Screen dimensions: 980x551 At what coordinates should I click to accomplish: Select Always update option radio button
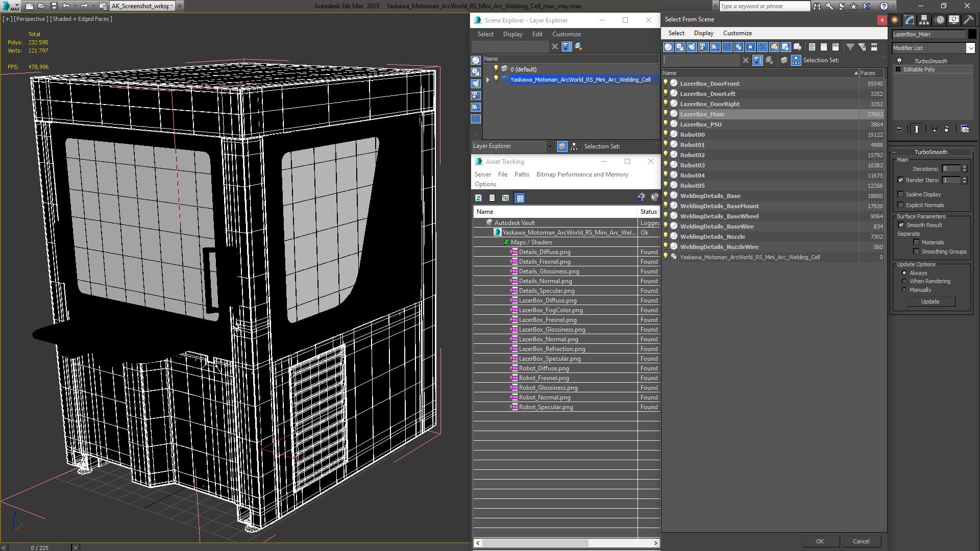(904, 273)
